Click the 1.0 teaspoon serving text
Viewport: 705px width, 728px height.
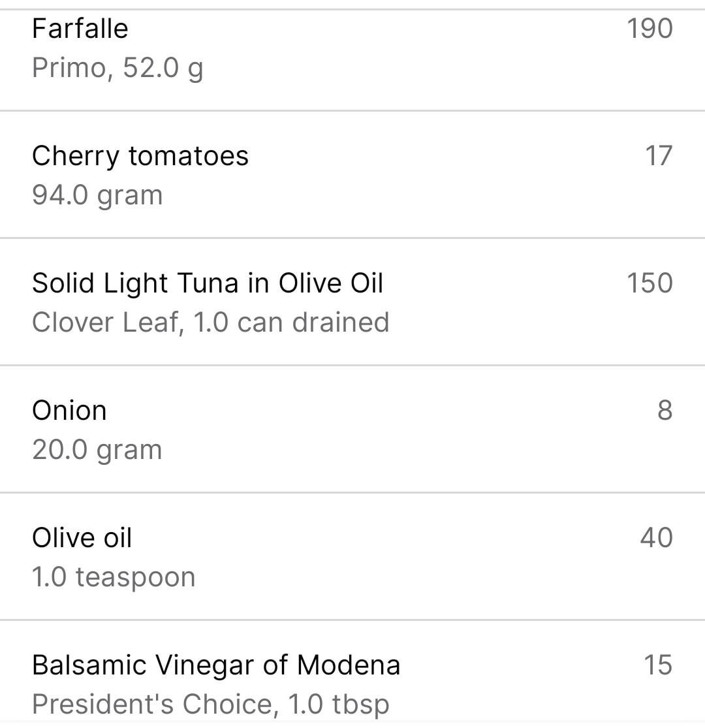click(114, 577)
